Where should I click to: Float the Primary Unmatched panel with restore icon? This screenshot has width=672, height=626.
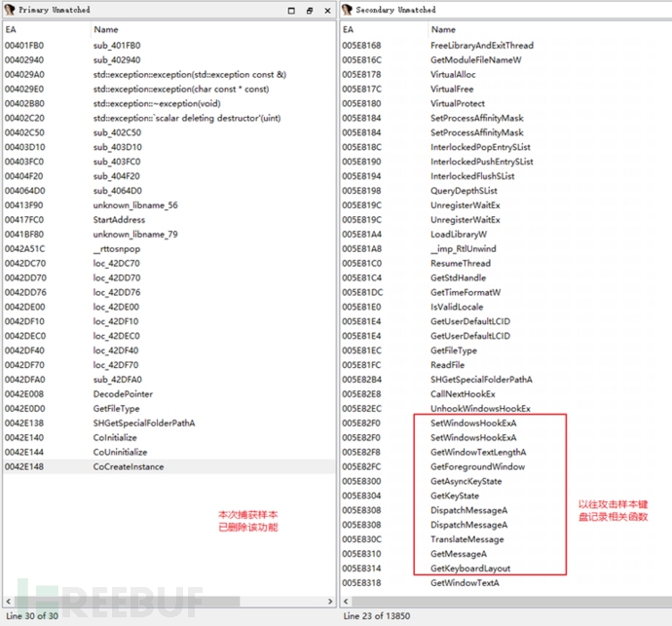pyautogui.click(x=310, y=11)
